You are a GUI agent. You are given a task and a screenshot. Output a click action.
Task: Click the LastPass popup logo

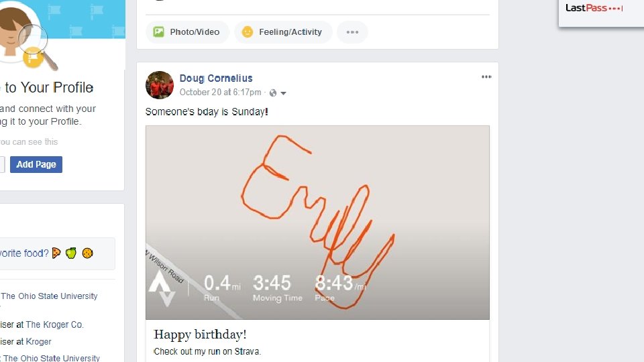pyautogui.click(x=594, y=8)
